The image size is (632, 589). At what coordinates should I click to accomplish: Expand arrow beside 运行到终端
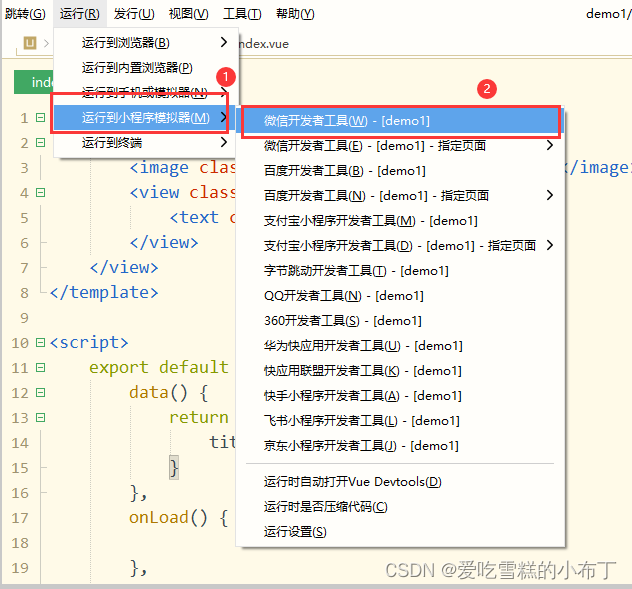[224, 142]
